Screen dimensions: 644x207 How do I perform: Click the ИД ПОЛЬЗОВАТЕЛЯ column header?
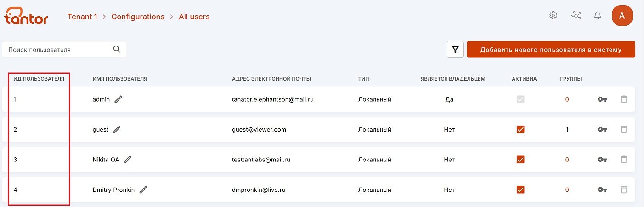tap(39, 79)
